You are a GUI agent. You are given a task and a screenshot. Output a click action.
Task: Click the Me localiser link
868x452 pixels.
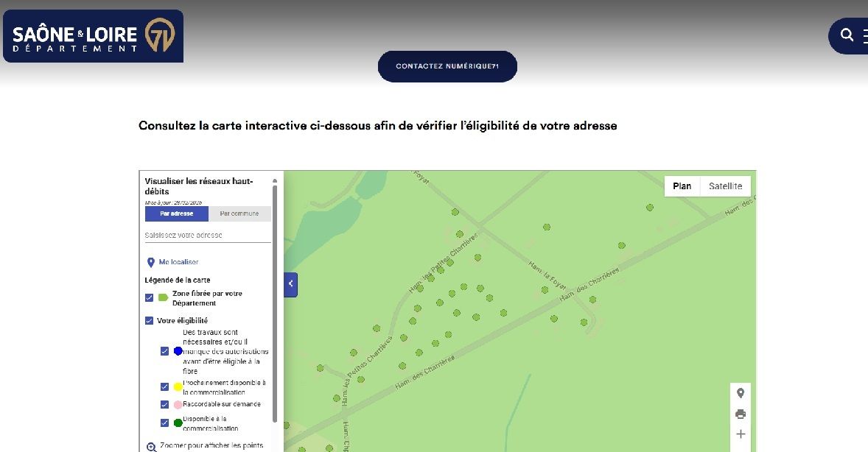(178, 262)
